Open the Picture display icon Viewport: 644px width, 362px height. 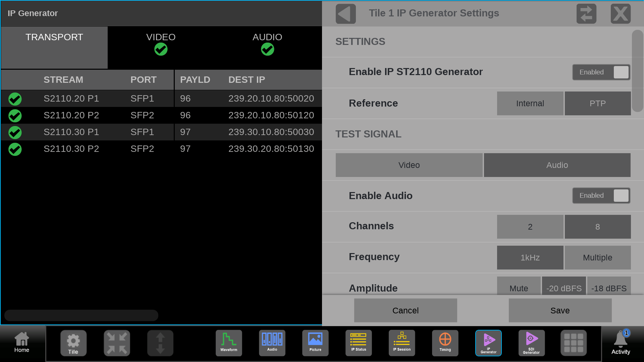pos(315,343)
